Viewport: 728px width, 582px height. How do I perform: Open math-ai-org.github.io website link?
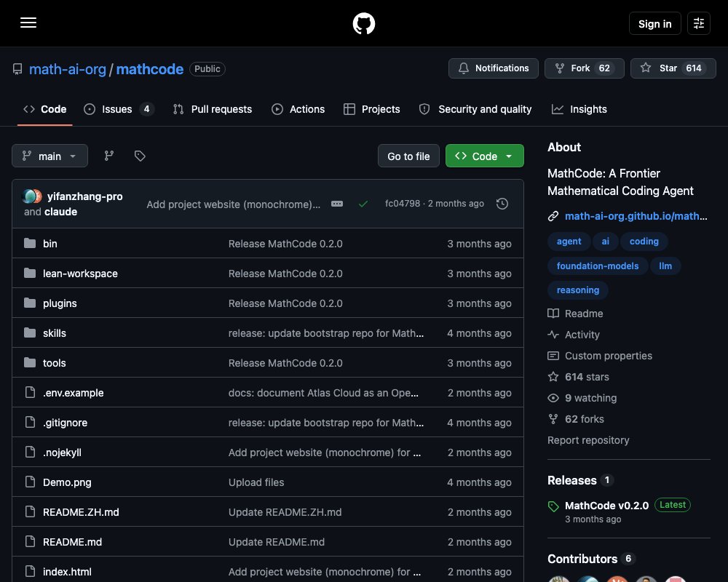tap(636, 216)
